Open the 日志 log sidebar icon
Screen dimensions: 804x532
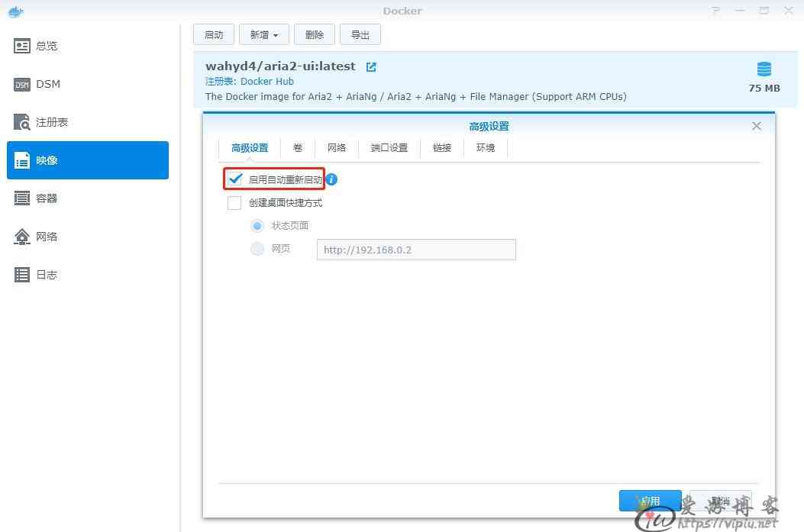tap(22, 275)
